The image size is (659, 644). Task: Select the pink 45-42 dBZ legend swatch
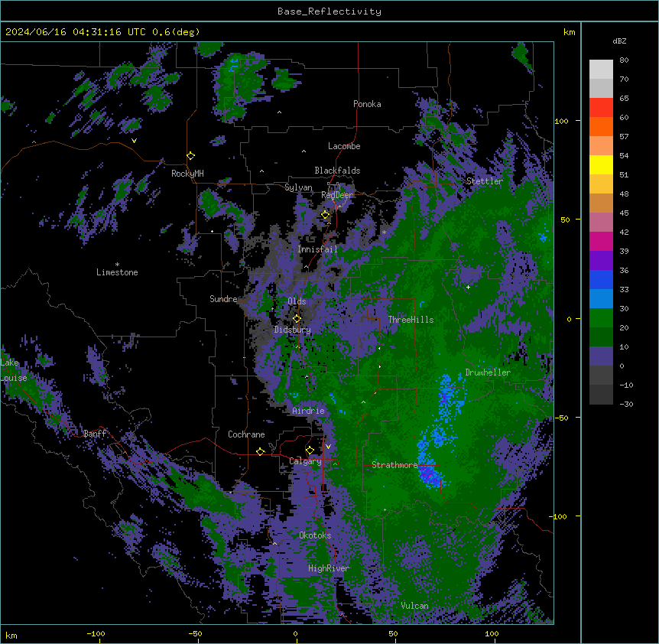[x=601, y=223]
